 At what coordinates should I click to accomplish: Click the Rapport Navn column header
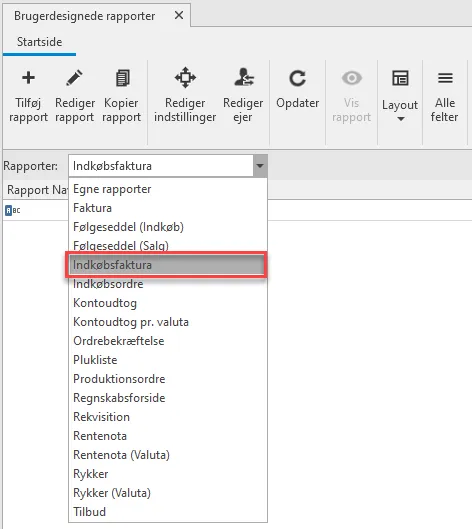click(36, 190)
